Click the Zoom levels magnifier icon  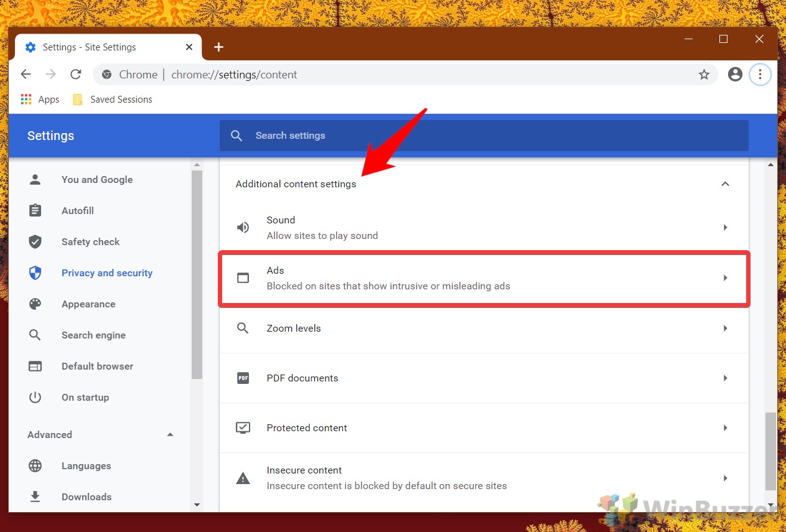click(243, 328)
